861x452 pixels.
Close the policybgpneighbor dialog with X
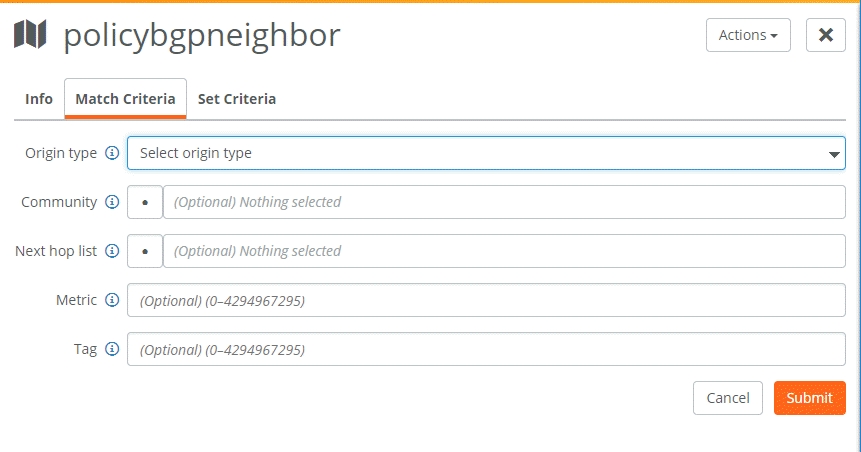point(825,35)
